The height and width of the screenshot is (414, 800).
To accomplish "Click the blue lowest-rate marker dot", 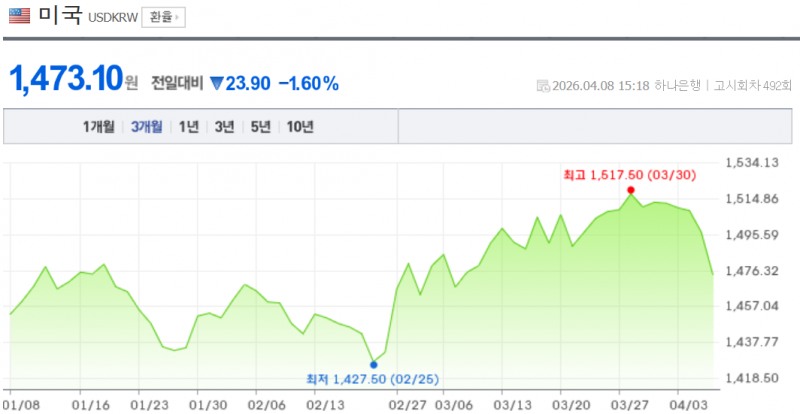I will tap(374, 364).
